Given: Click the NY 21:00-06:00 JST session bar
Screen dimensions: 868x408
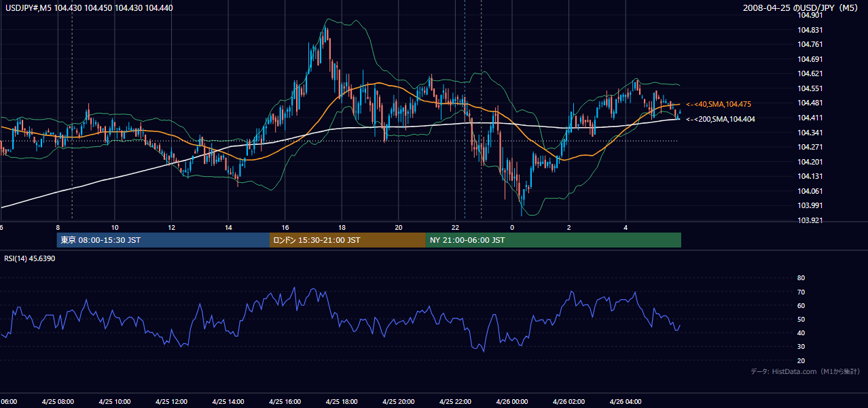Looking at the screenshot, I should pos(554,240).
